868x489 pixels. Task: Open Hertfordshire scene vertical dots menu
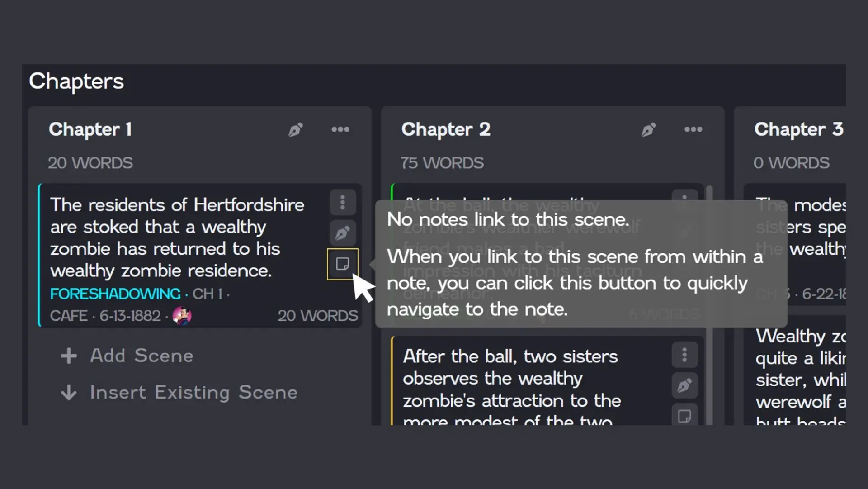343,202
